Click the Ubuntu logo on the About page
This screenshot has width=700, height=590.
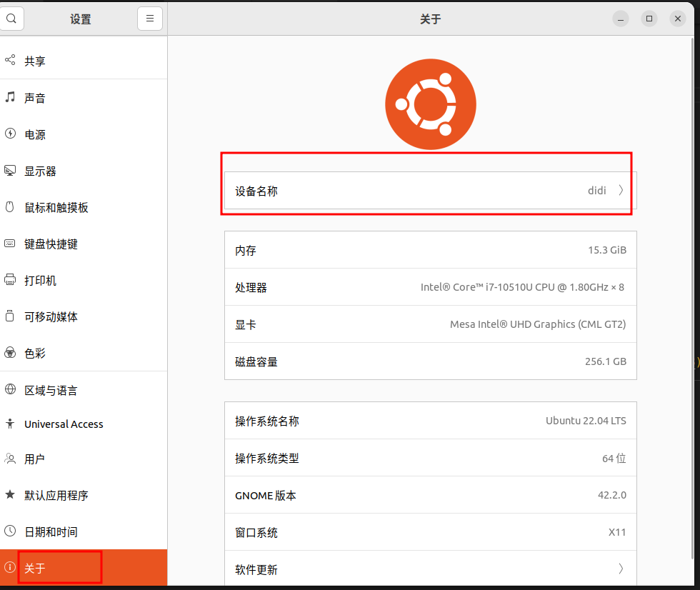point(430,104)
